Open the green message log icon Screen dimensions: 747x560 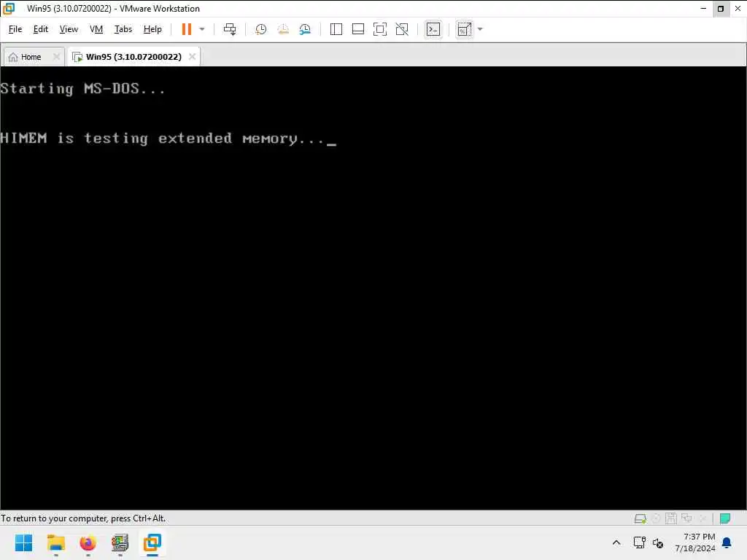tap(725, 518)
